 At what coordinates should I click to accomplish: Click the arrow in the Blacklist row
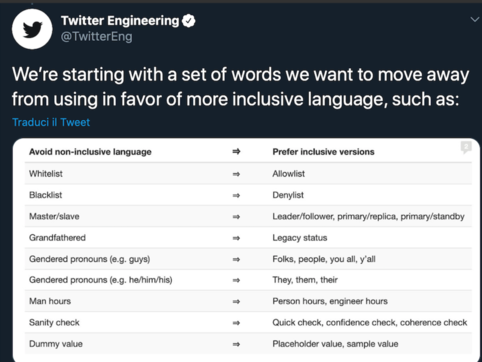point(236,195)
